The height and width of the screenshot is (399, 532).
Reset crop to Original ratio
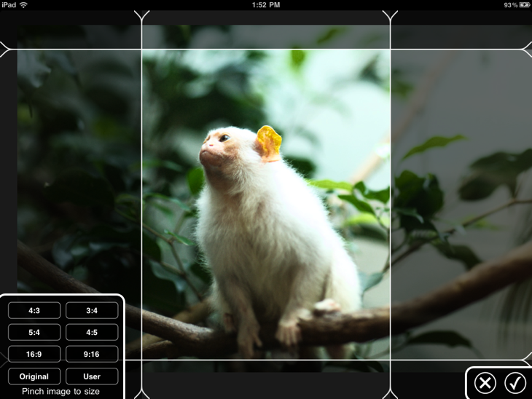pos(34,376)
